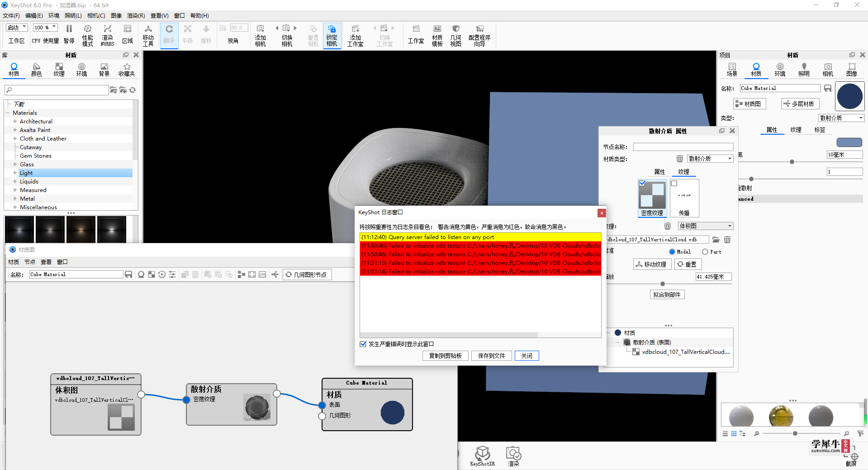The height and width of the screenshot is (470, 868).
Task: Click 关闭 to close the log window
Action: 526,356
